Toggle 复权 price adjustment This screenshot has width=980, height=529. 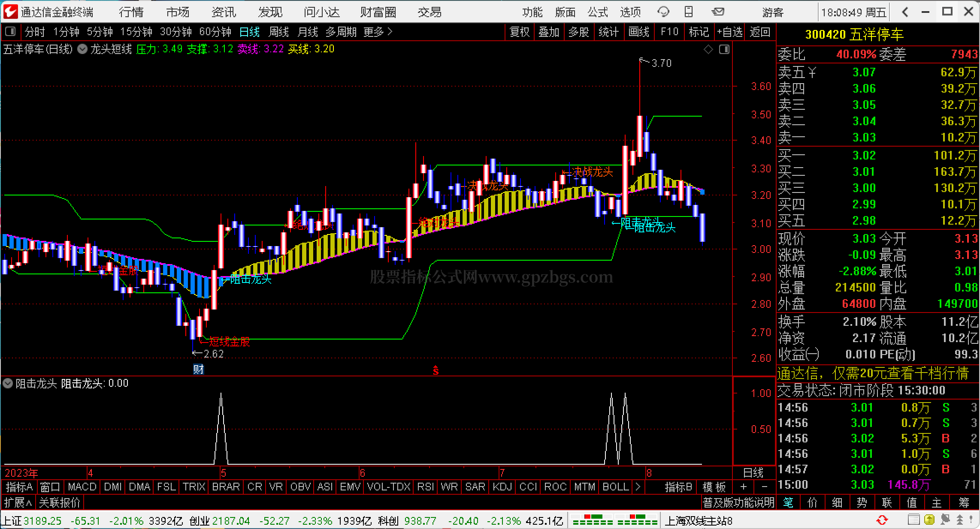520,32
